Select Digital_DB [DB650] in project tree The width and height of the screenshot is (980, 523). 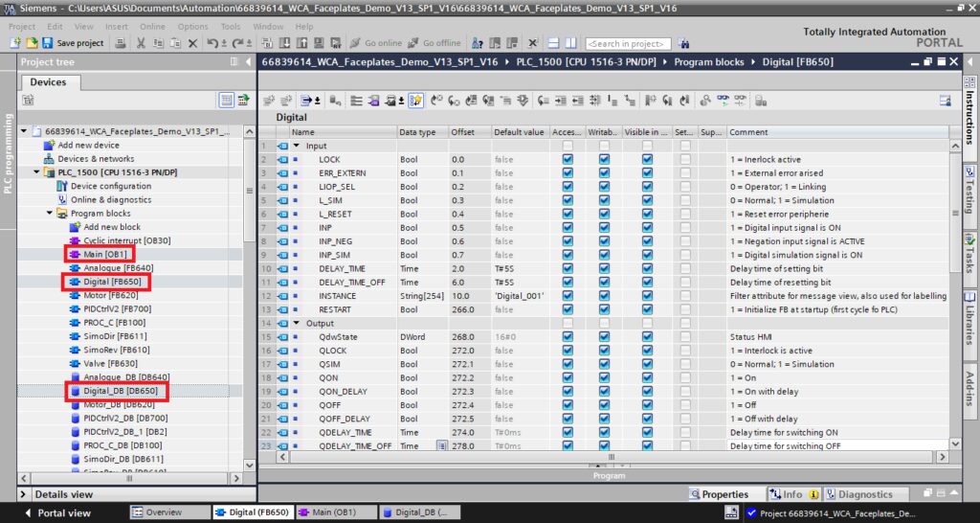[119, 391]
